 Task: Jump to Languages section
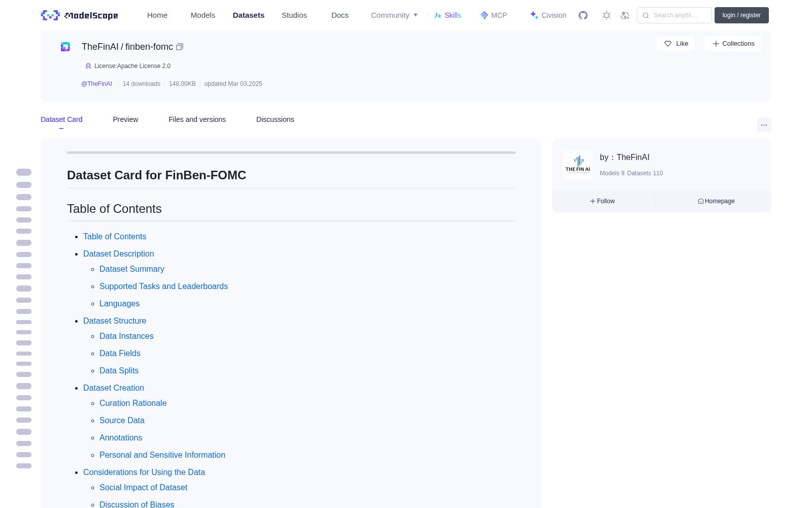(x=119, y=304)
